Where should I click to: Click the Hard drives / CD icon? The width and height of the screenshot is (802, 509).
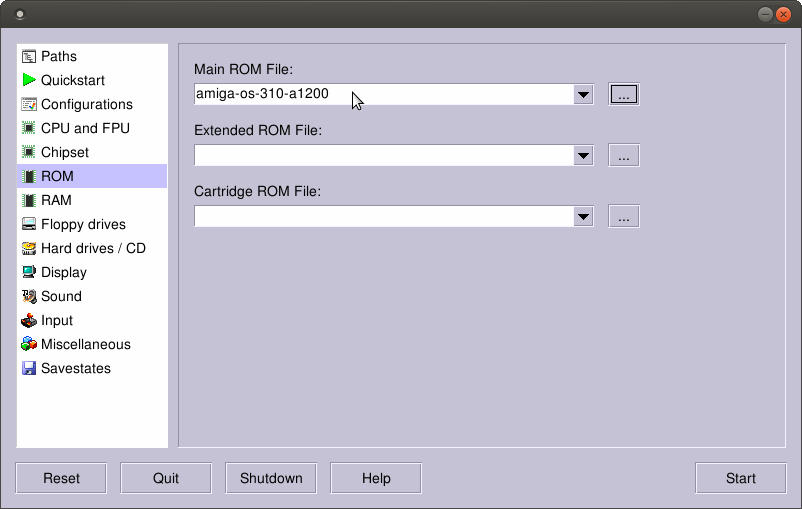[x=29, y=248]
